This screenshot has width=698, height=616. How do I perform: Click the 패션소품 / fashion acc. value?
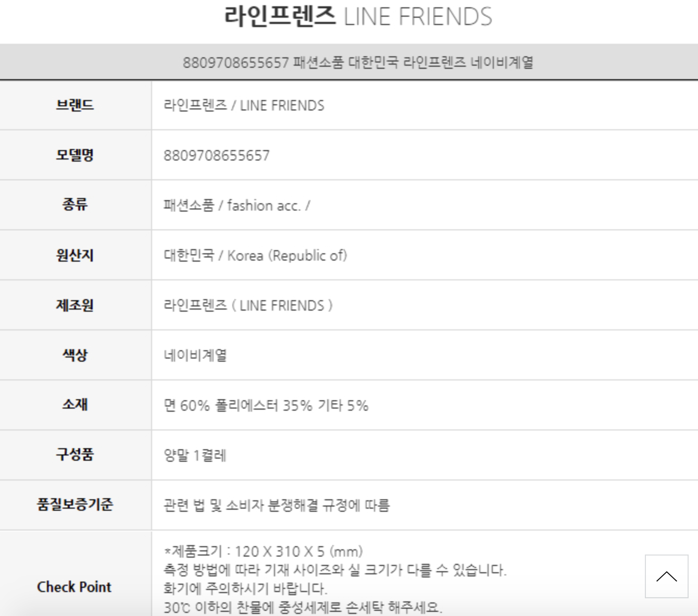[x=236, y=205]
